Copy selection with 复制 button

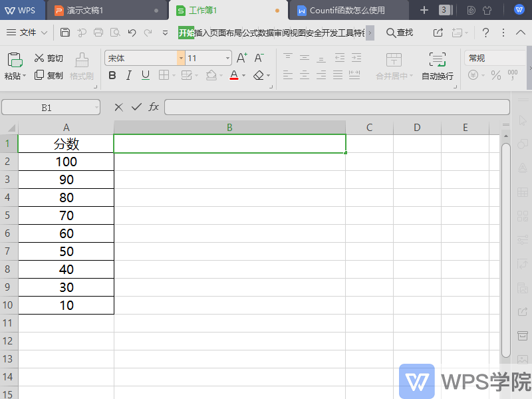point(49,75)
